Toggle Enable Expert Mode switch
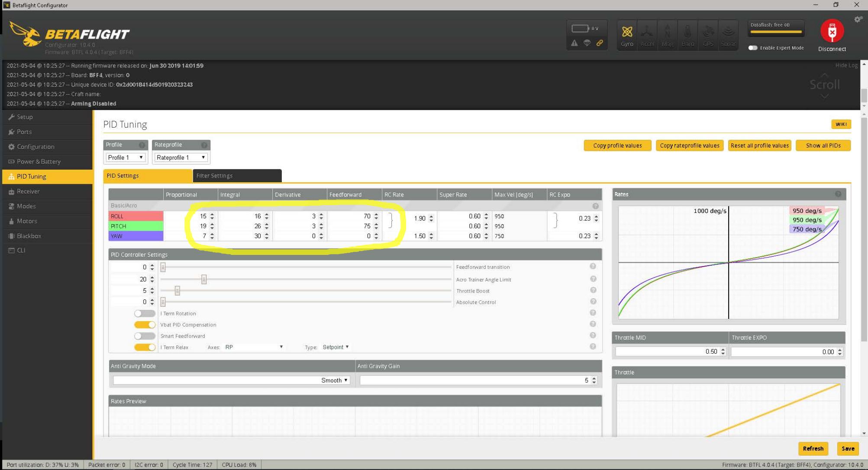868x470 pixels. pyautogui.click(x=753, y=48)
